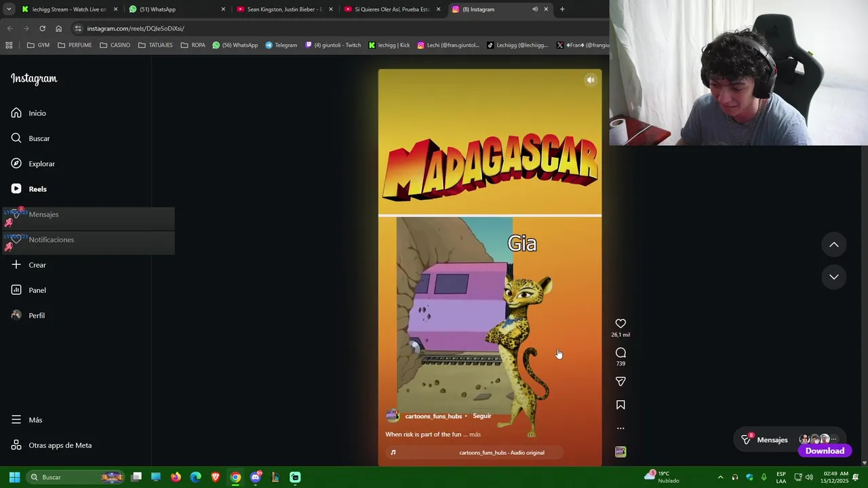Click the taskbar Buscar search box
Viewport: 868px width, 488px height.
(x=77, y=477)
